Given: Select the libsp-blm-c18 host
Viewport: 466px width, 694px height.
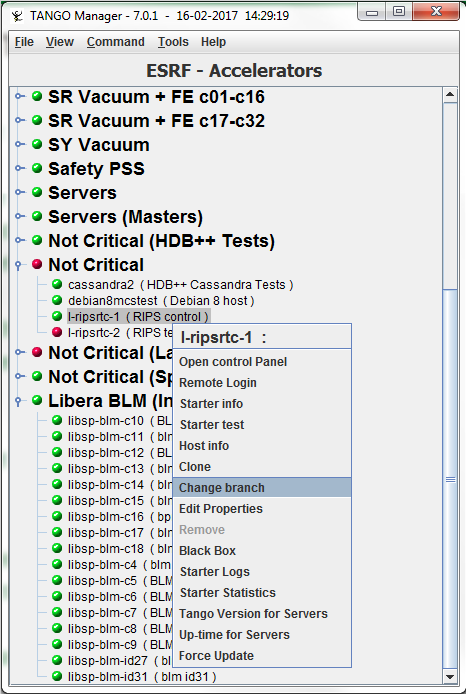Looking at the screenshot, I should click(120, 548).
